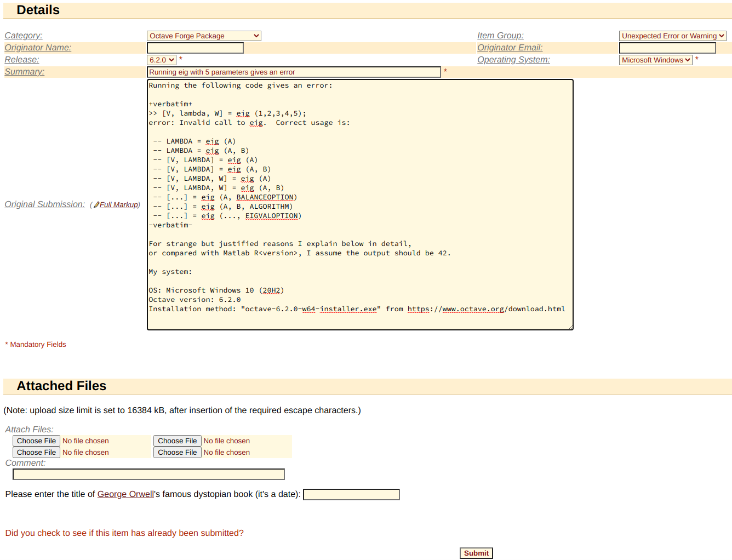
Task: Click the Full Markup pencil icon
Action: point(96,205)
